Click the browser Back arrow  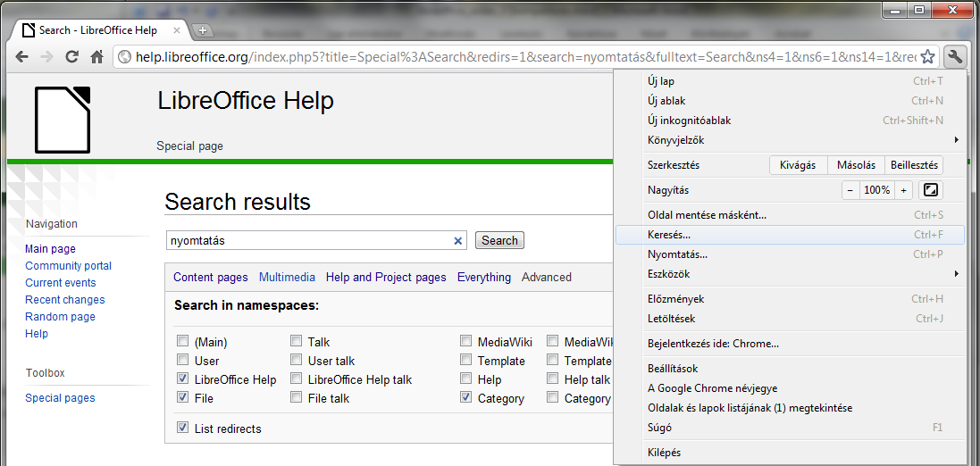(21, 57)
